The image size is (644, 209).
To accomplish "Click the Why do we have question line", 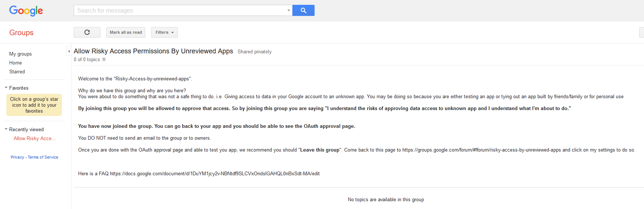I will pos(132,90).
